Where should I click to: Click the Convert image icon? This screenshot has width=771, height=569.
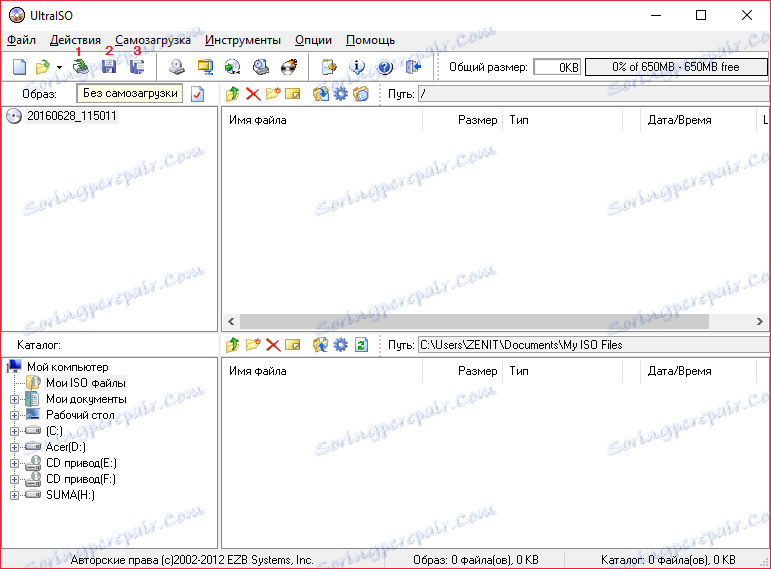click(233, 66)
